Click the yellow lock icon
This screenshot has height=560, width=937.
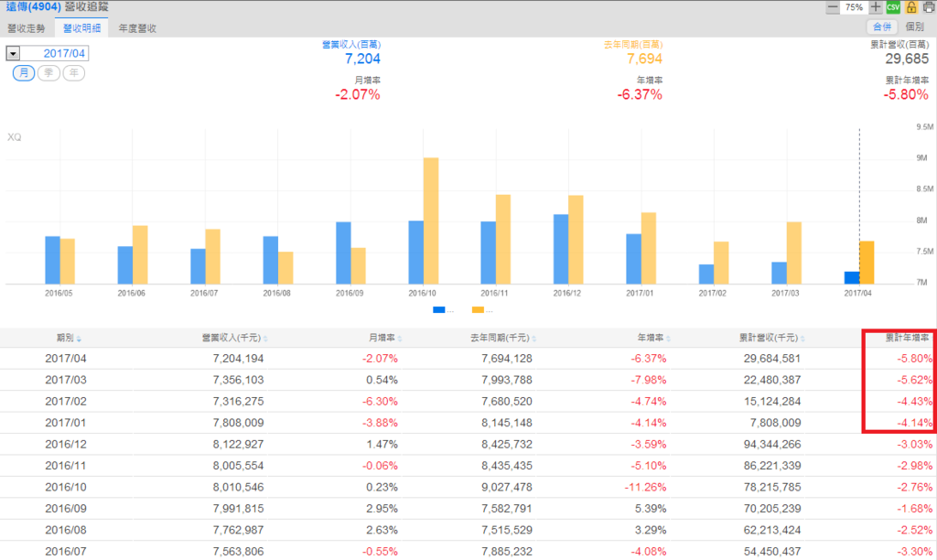(x=911, y=7)
